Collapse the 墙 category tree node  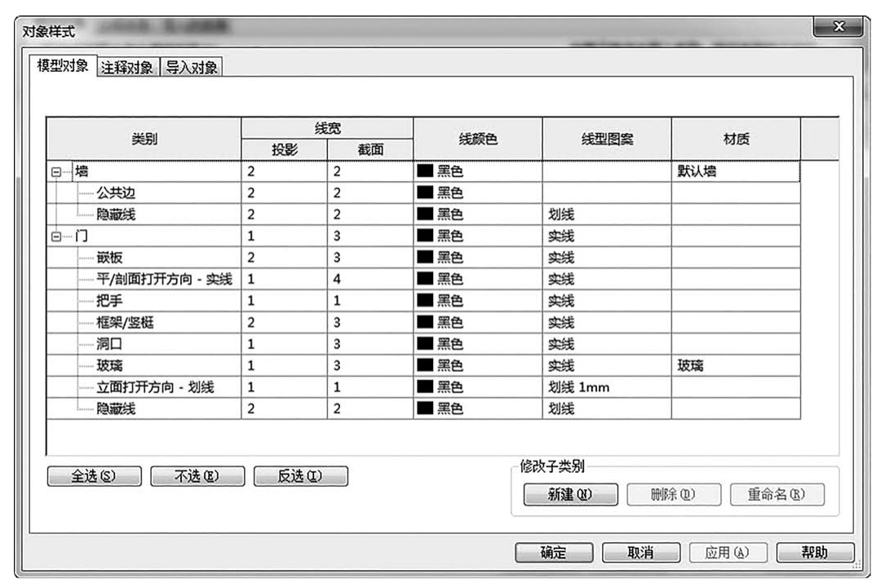pos(56,172)
